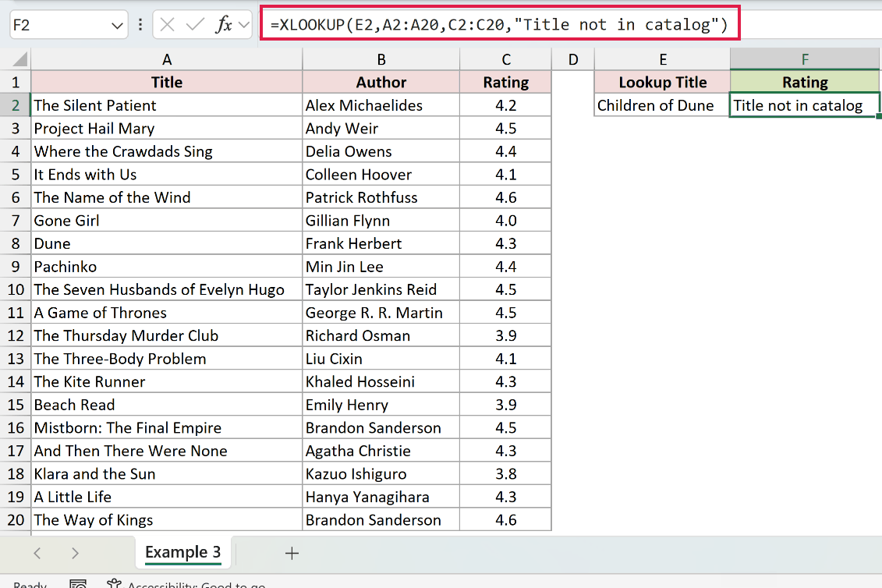882x588 pixels.
Task: Select The Kite Runner cell
Action: click(167, 381)
